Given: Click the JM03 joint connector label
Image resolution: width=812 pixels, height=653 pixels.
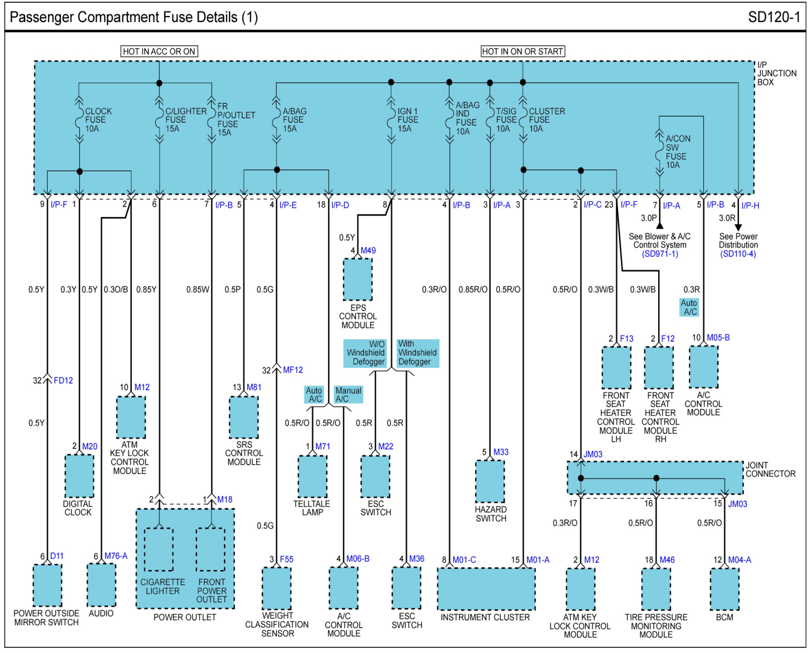Looking at the screenshot, I should click(x=592, y=454).
